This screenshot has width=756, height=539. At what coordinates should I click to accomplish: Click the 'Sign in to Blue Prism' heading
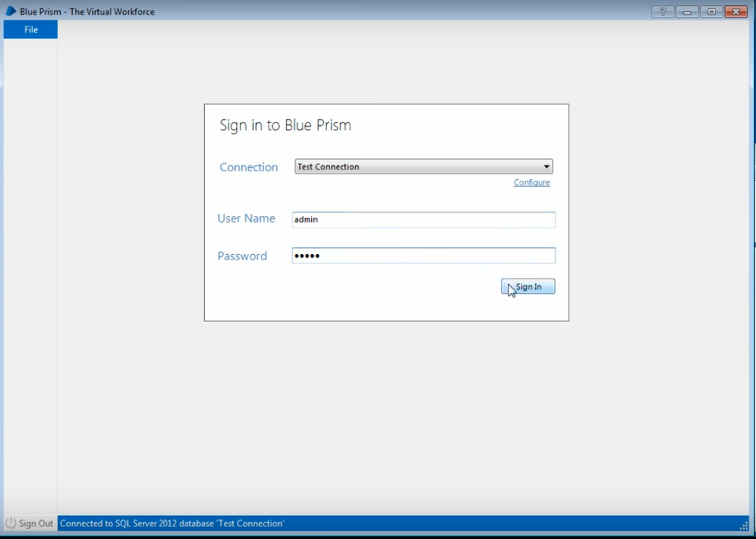285,125
